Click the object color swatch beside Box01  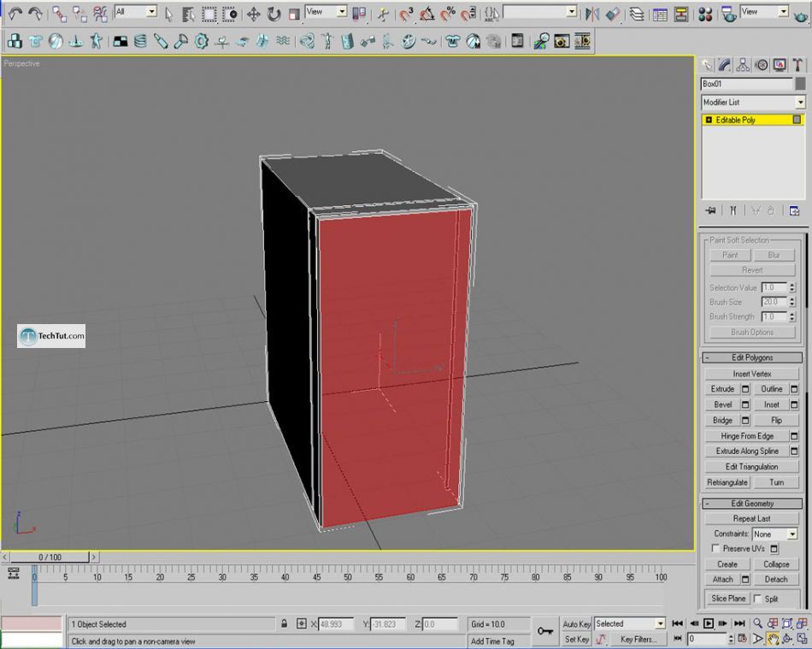tap(800, 84)
